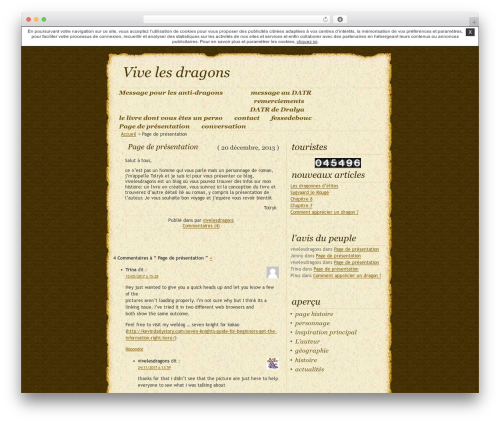Open the 'remerciements' menu item
This screenshot has width=500, height=423.
[x=279, y=101]
